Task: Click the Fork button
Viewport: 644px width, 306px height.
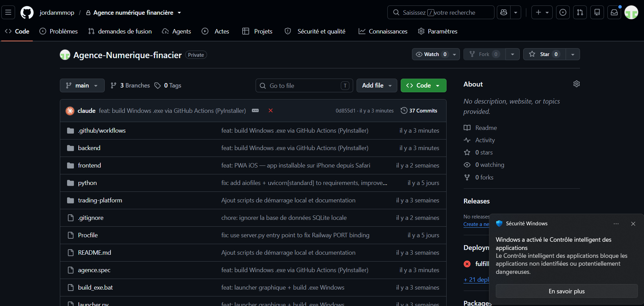Action: (x=484, y=54)
